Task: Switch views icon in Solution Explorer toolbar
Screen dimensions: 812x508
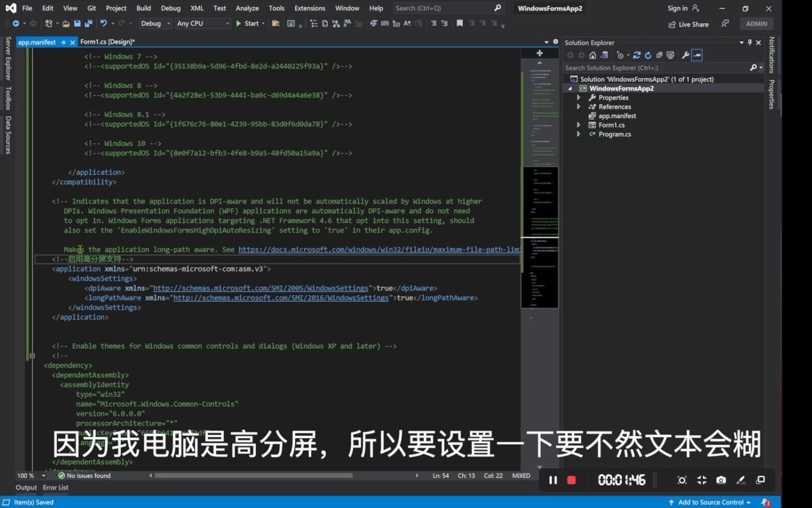Action: coord(604,55)
